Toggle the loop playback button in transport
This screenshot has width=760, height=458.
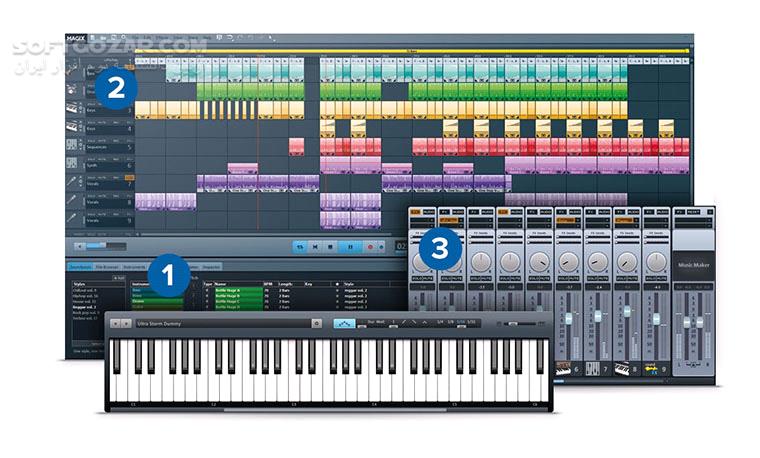(x=300, y=247)
